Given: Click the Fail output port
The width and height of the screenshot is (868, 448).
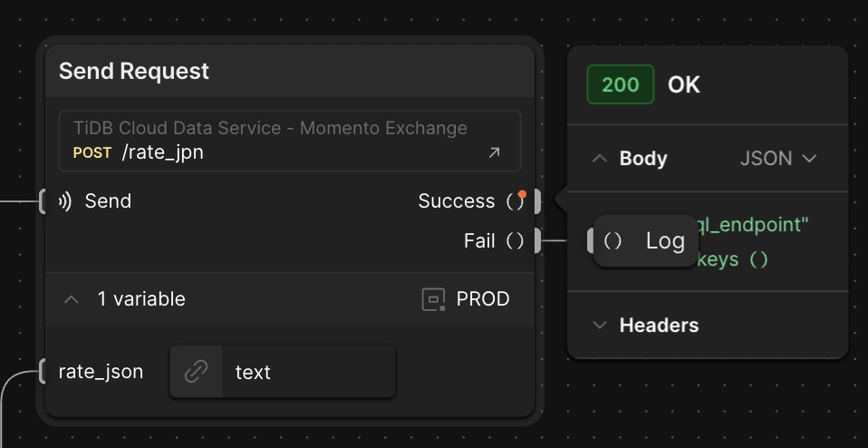Looking at the screenshot, I should [536, 241].
